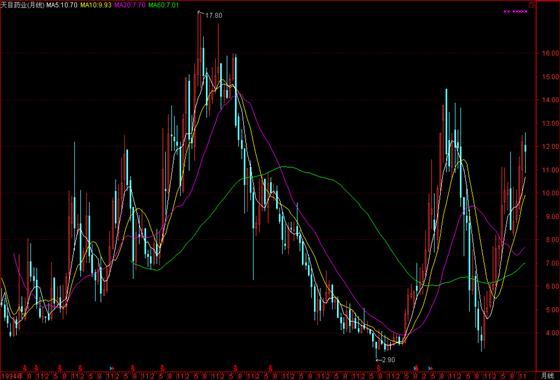Open the 月线 period selector at bottom-right
Screen dimensions: 560x380
[547, 375]
